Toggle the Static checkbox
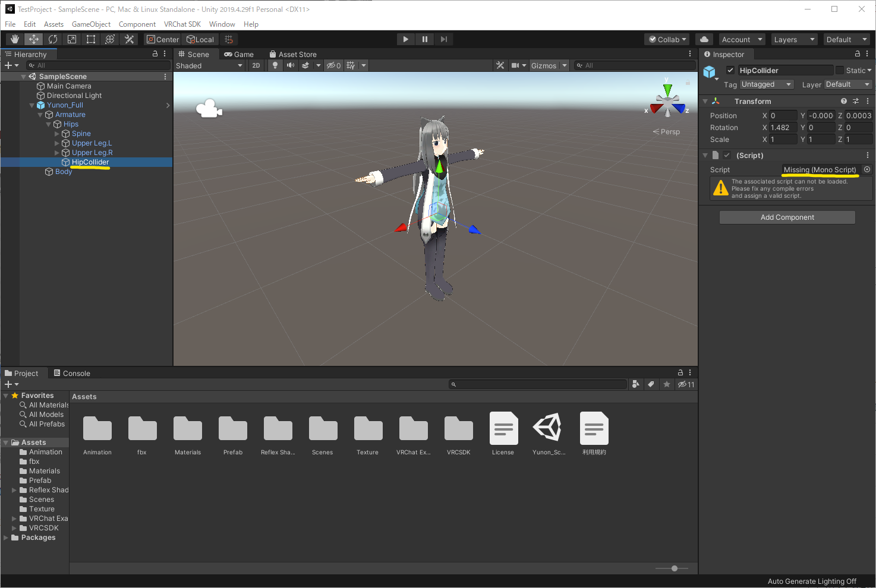Image resolution: width=876 pixels, height=588 pixels. click(x=840, y=70)
